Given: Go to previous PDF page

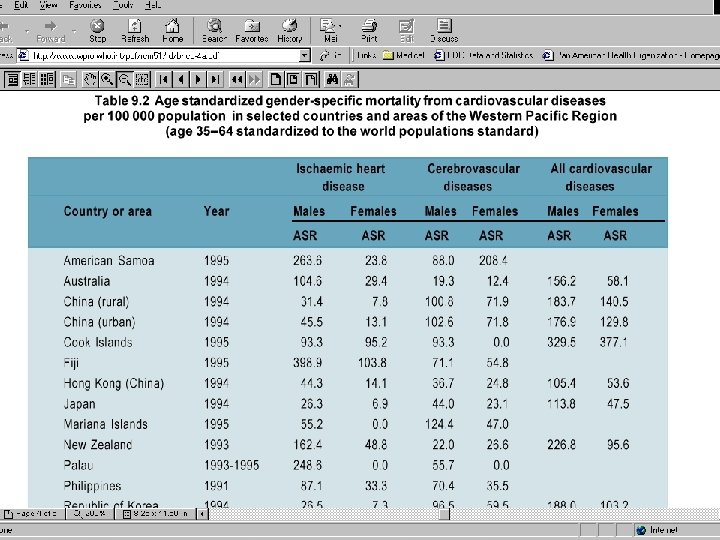Looking at the screenshot, I should (181, 79).
